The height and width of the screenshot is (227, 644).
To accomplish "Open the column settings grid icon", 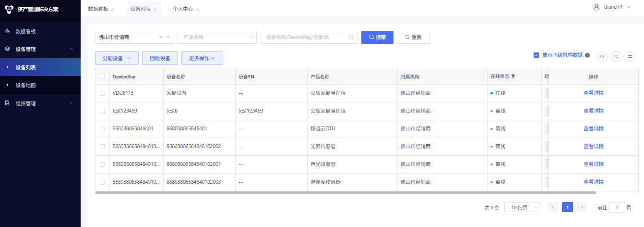I will point(630,57).
